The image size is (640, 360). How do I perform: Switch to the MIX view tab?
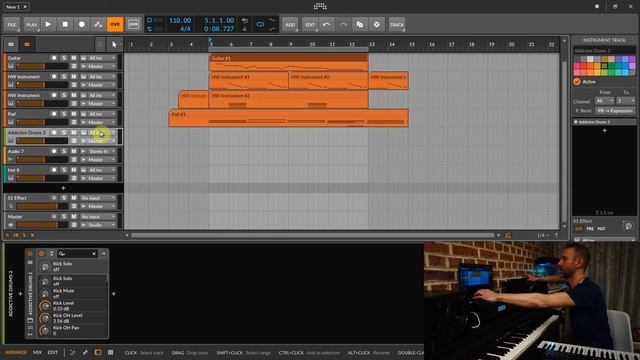pyautogui.click(x=37, y=352)
